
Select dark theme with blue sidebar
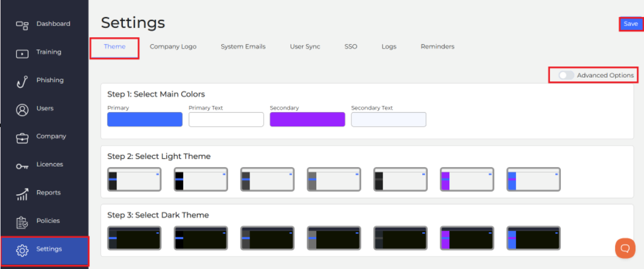pyautogui.click(x=534, y=238)
